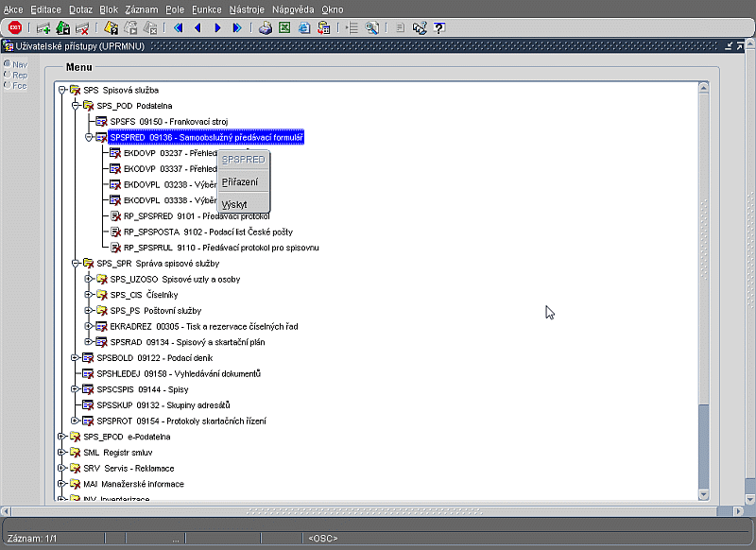The image size is (756, 550).
Task: Click the greyed document edit icon
Action: (x=400, y=28)
